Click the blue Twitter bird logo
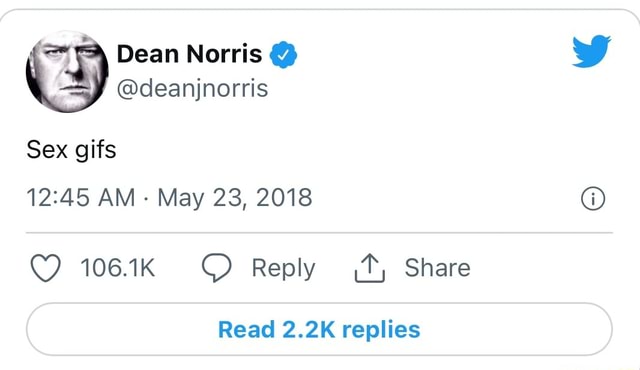Viewport: 640px width, 370px height. point(591,51)
